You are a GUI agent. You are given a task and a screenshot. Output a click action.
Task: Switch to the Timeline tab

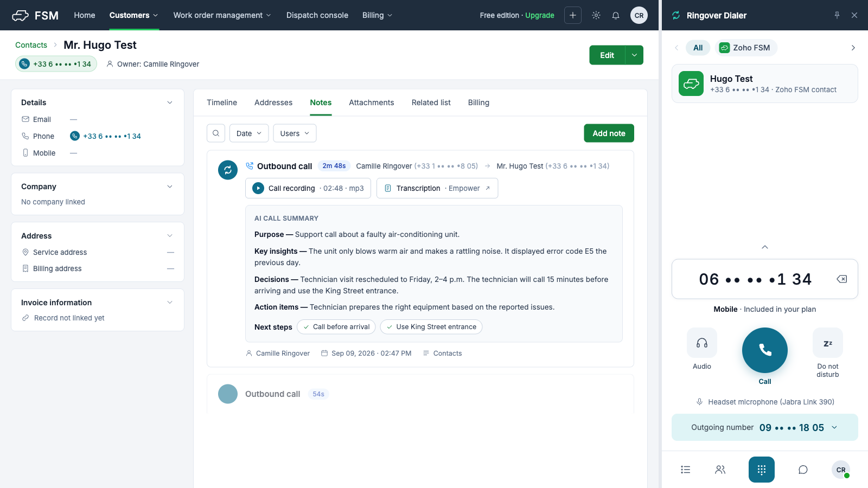(222, 102)
